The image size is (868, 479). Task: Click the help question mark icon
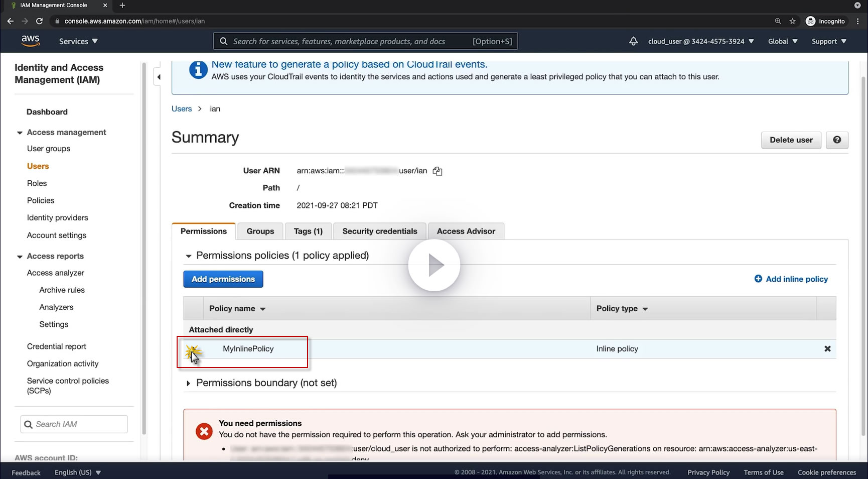(x=837, y=140)
